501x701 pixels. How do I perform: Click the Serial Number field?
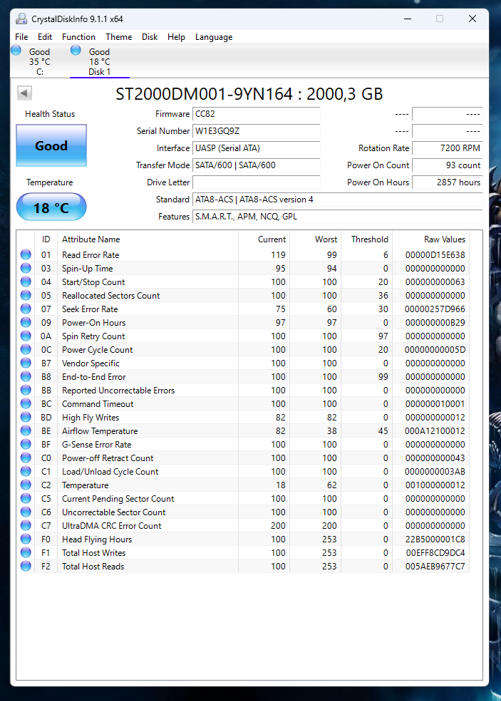pos(256,131)
